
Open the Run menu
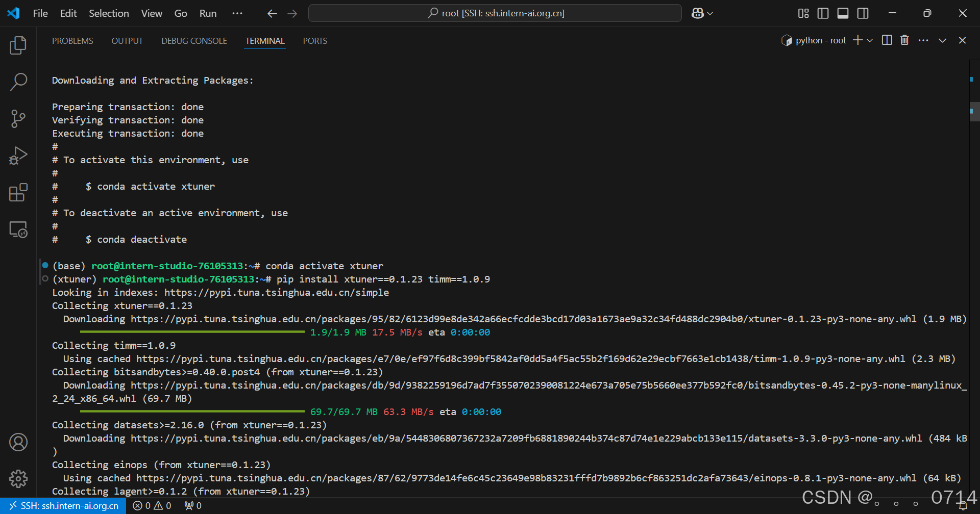coord(208,13)
